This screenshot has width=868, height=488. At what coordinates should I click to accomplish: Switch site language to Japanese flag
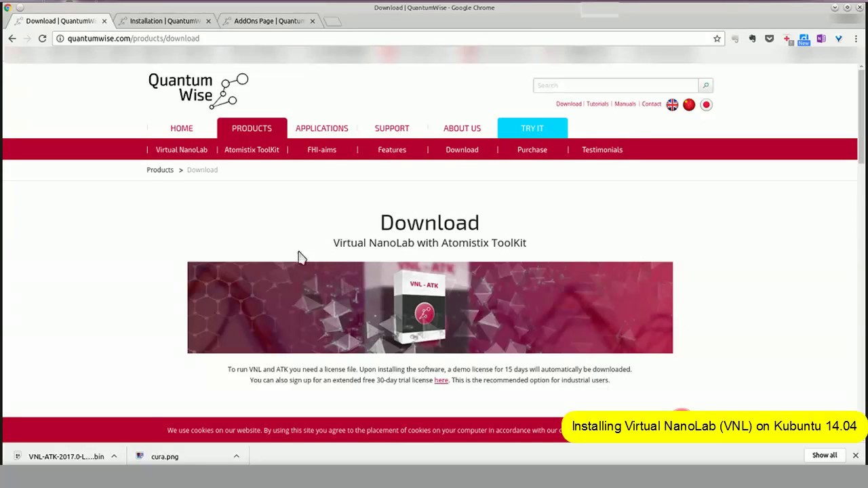tap(706, 104)
